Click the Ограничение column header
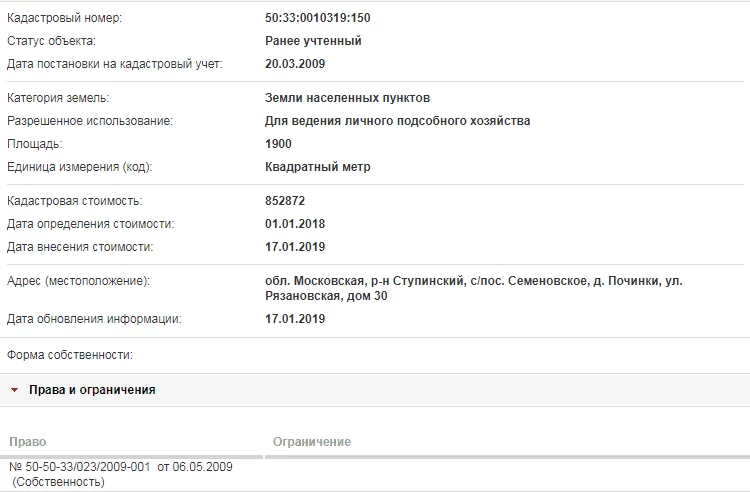Image resolution: width=750 pixels, height=492 pixels. coord(312,442)
